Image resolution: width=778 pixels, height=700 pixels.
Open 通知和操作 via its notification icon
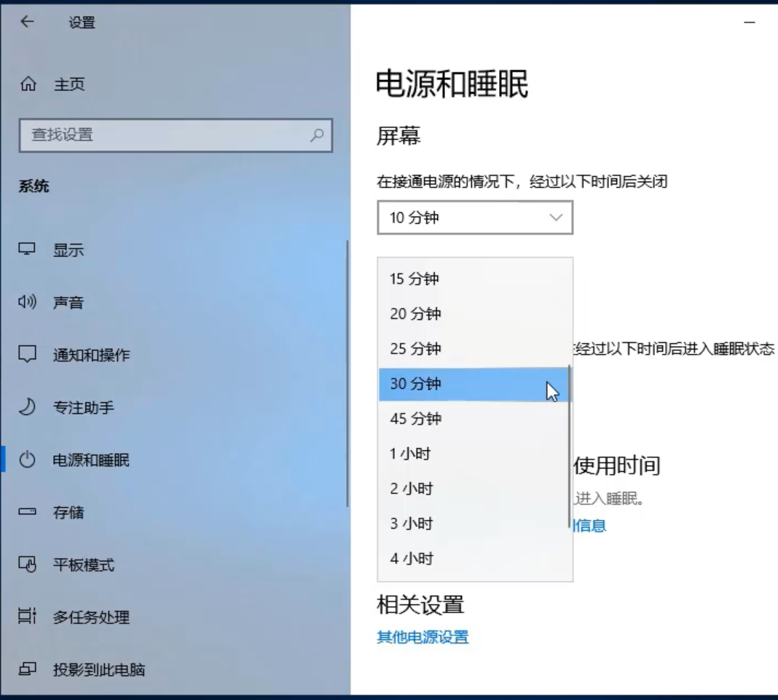(x=27, y=355)
